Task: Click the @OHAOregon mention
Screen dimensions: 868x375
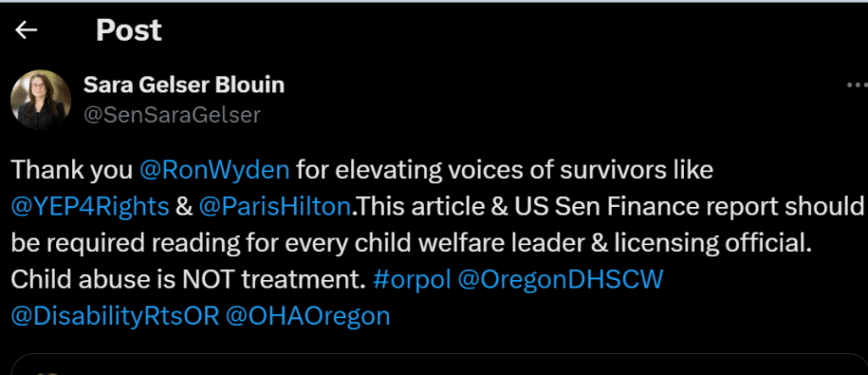Action: tap(309, 316)
